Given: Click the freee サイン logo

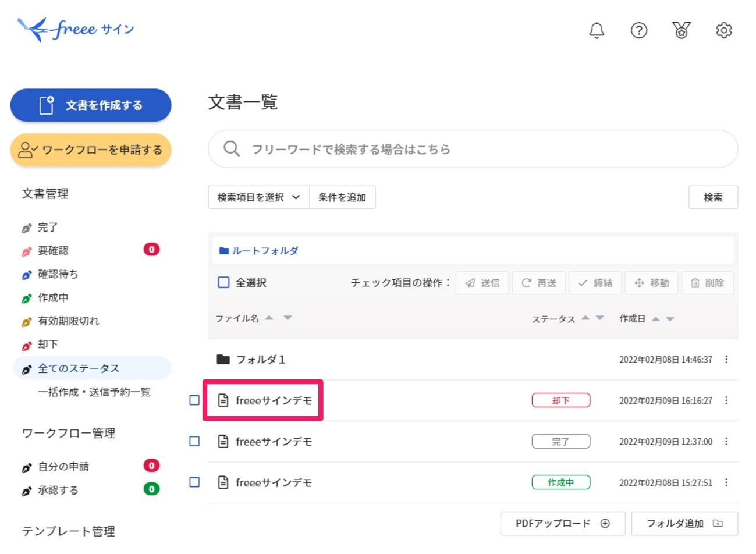Looking at the screenshot, I should [x=76, y=29].
